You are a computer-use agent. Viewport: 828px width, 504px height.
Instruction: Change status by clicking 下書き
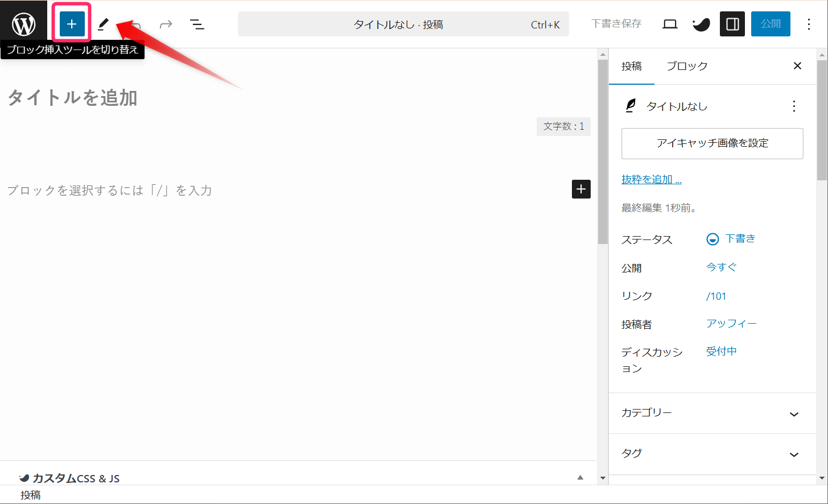pyautogui.click(x=740, y=239)
